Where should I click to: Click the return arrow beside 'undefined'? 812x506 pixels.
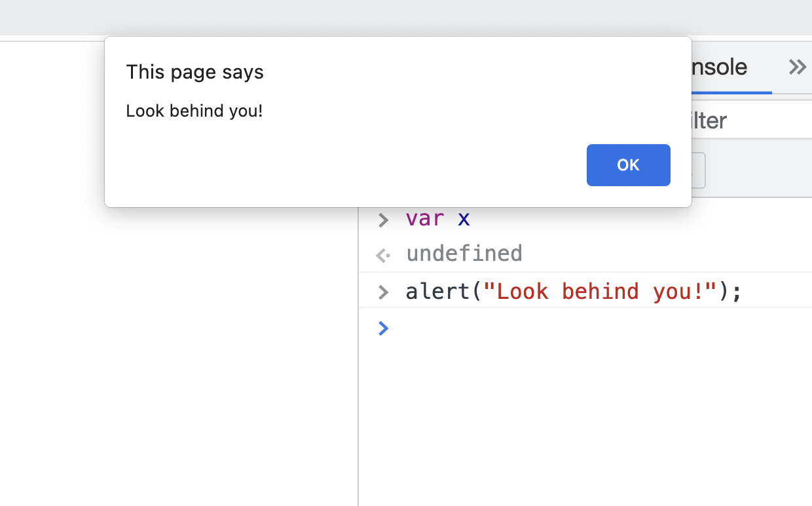pos(383,255)
